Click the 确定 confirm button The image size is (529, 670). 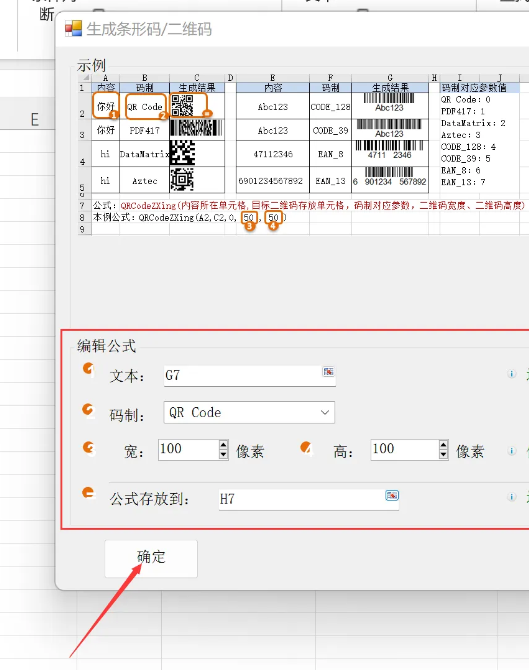click(x=151, y=558)
